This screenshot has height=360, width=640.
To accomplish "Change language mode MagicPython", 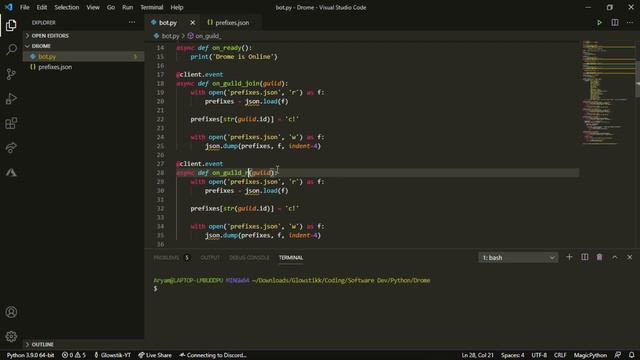I will tap(590, 355).
